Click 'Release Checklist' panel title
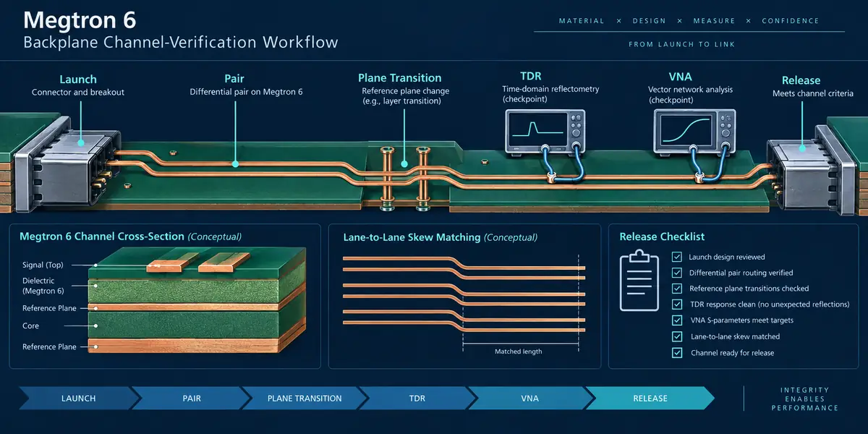The image size is (868, 434). coord(662,237)
